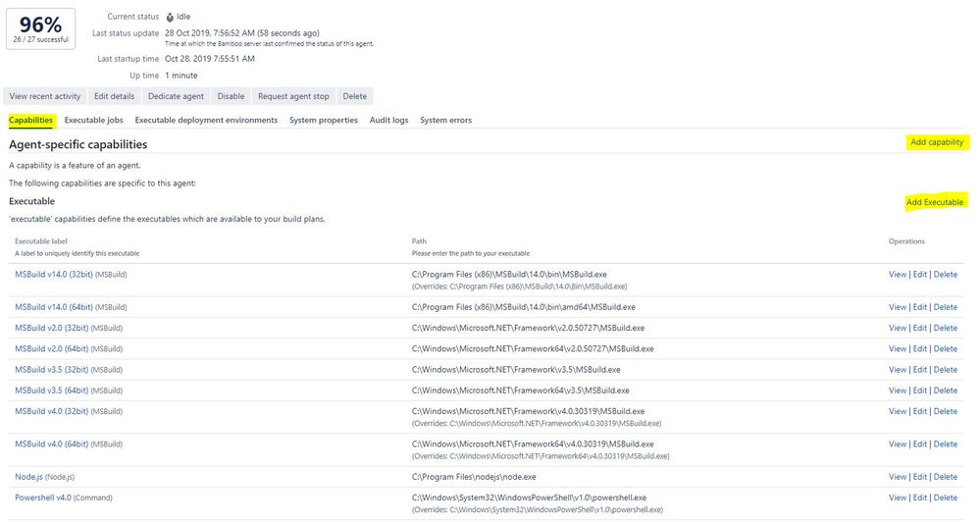The image size is (980, 522).
Task: View the MSBuild v4.0 (64bit) capability
Action: click(x=898, y=444)
